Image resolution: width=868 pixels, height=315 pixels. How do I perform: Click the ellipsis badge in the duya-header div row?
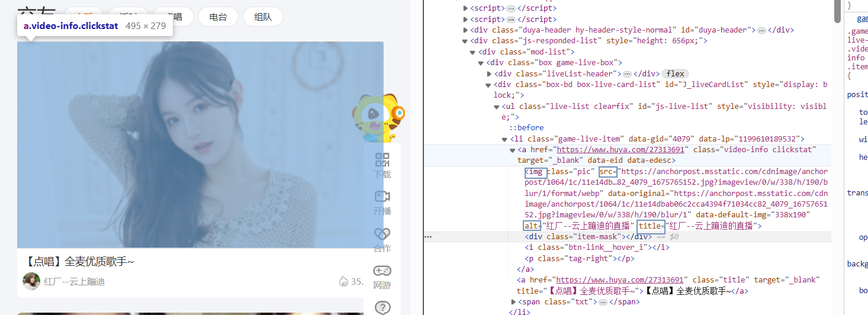(762, 30)
